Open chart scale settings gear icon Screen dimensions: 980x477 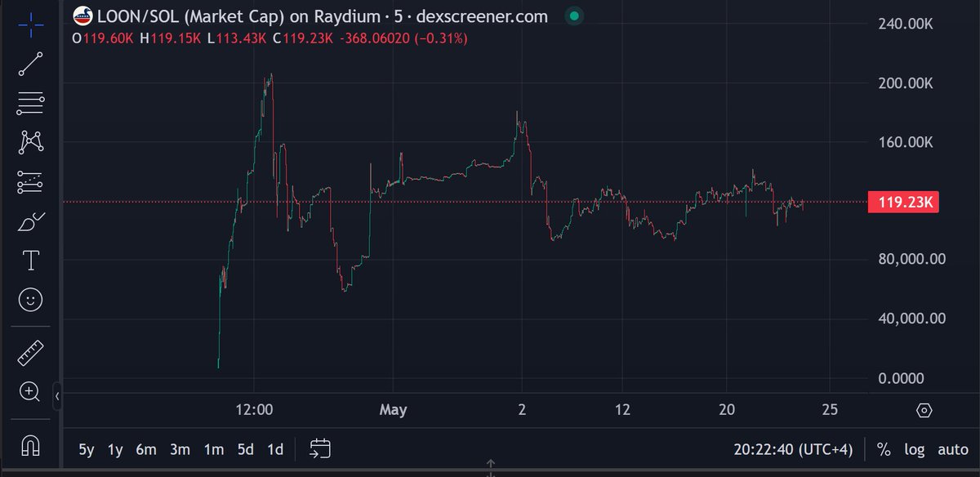924,410
